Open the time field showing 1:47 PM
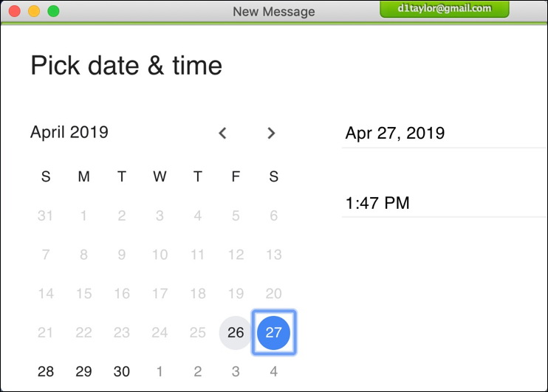 [443, 203]
